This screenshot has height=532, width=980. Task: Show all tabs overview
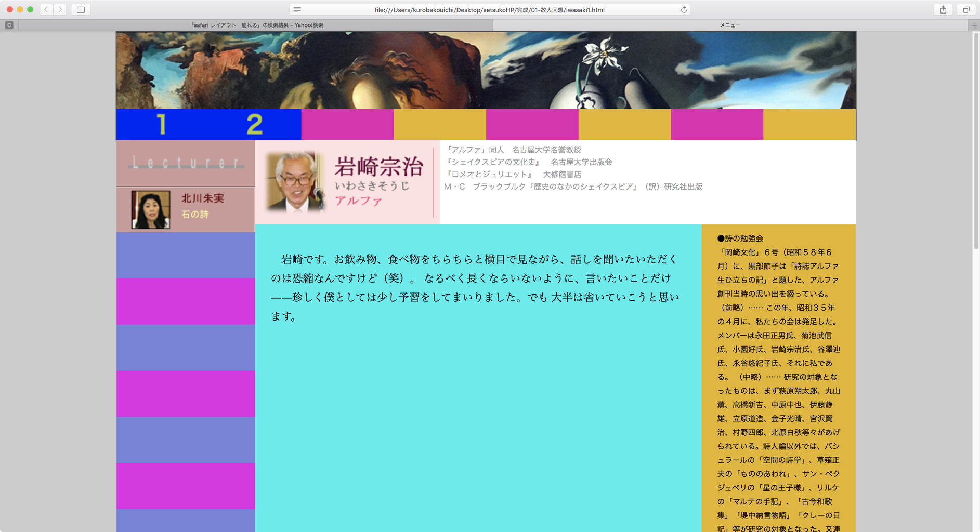pyautogui.click(x=965, y=9)
